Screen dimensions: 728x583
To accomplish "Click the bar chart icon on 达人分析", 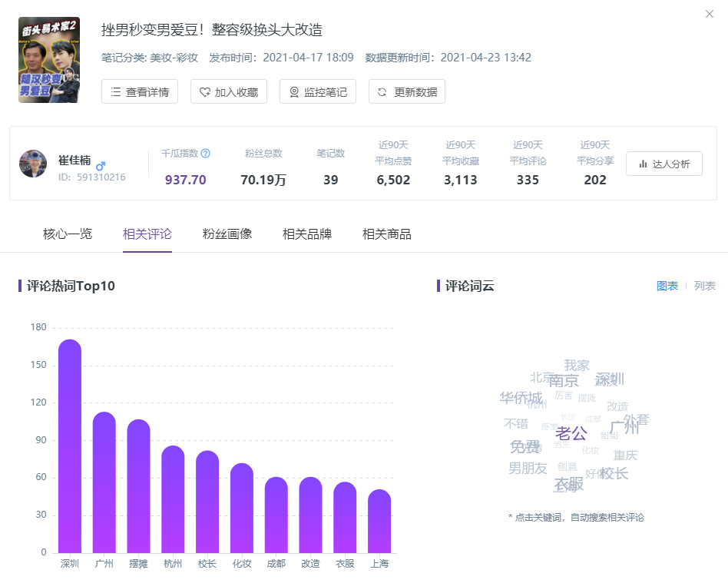I will [643, 164].
